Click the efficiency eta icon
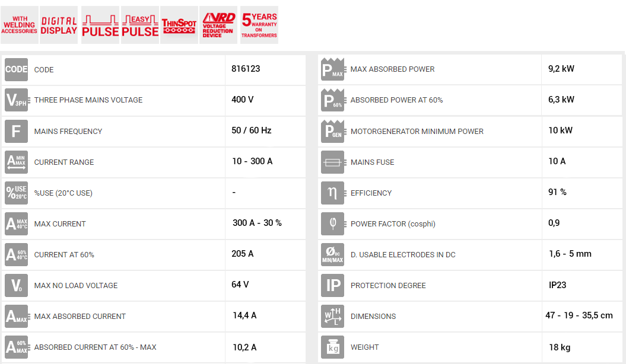626x364 pixels. pos(332,193)
